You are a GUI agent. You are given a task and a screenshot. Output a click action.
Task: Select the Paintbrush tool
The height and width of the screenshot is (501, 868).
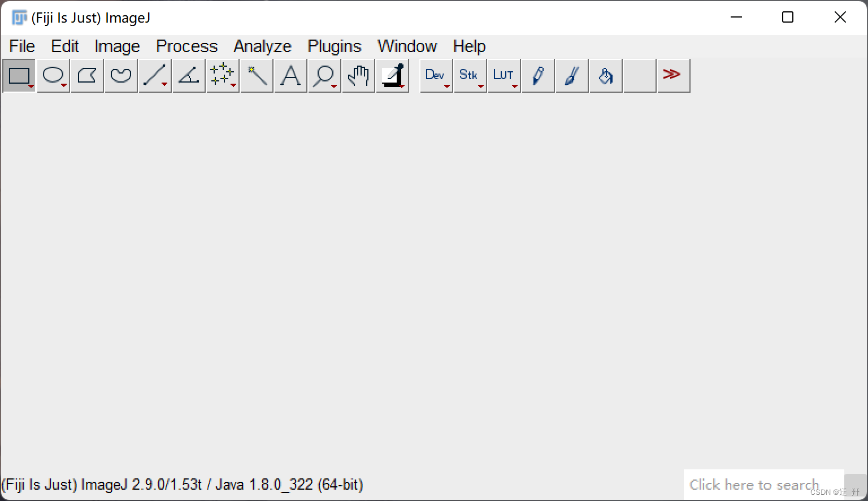(572, 75)
